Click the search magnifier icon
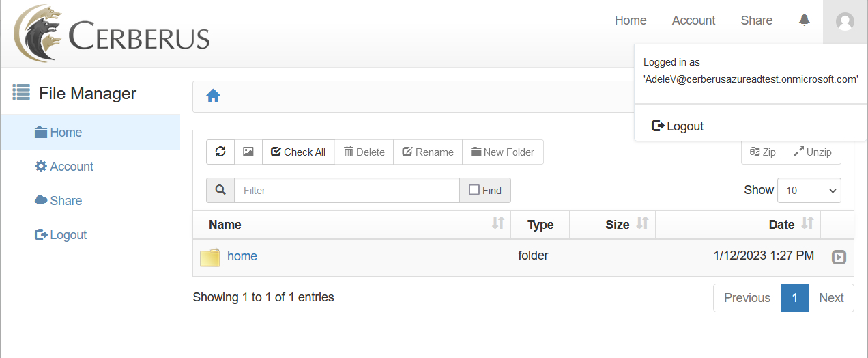Viewport: 868px width, 358px height. pos(220,190)
